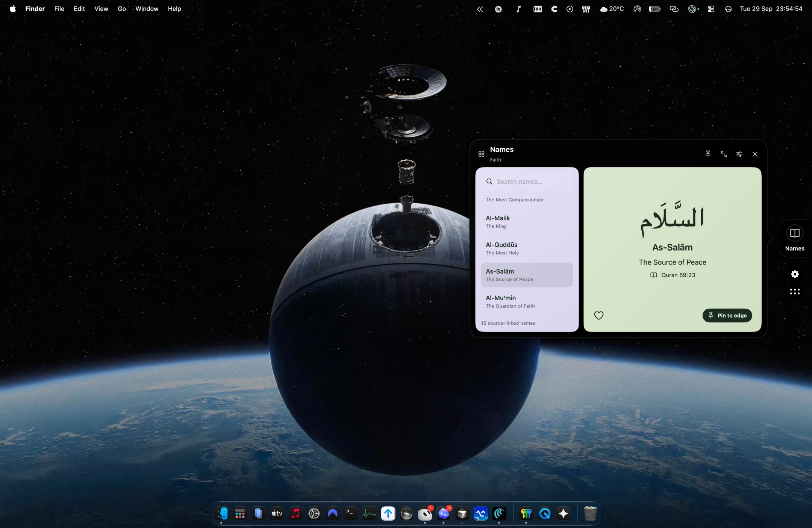The image size is (812, 528).
Task: Open the six-dot more menu in sidebar
Action: pos(794,291)
